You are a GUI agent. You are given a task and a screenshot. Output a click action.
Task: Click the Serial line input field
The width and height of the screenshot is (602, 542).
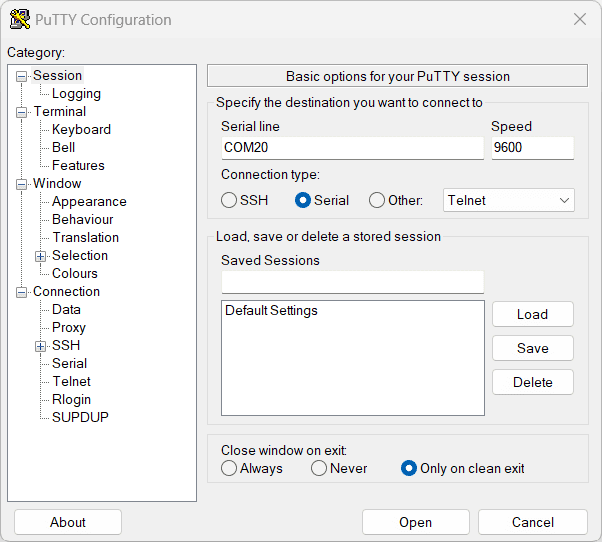point(352,148)
